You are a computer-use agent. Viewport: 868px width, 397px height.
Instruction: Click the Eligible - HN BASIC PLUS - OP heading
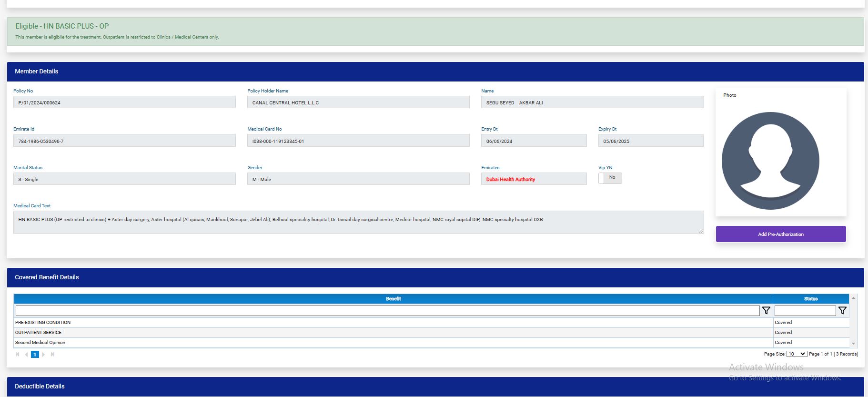62,26
